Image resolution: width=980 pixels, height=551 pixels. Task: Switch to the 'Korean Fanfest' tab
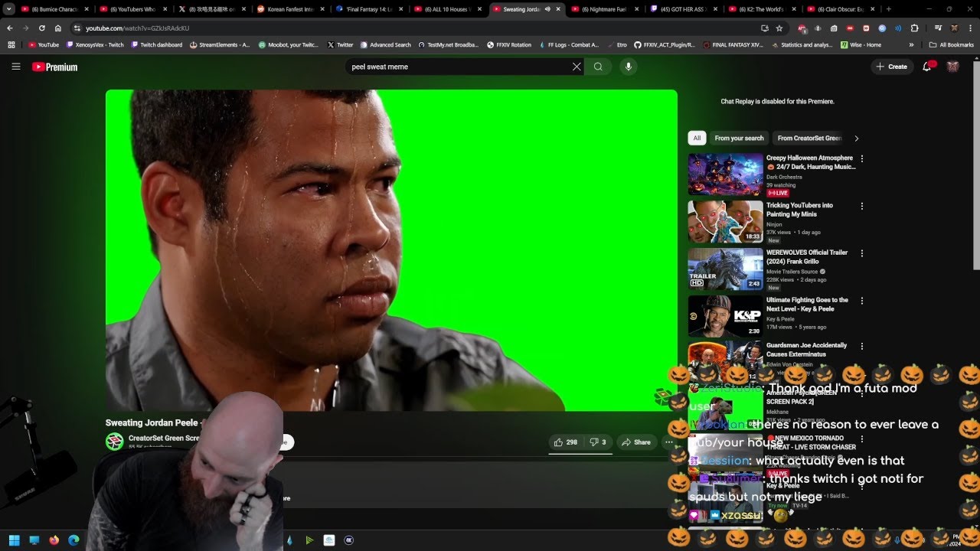tap(291, 9)
